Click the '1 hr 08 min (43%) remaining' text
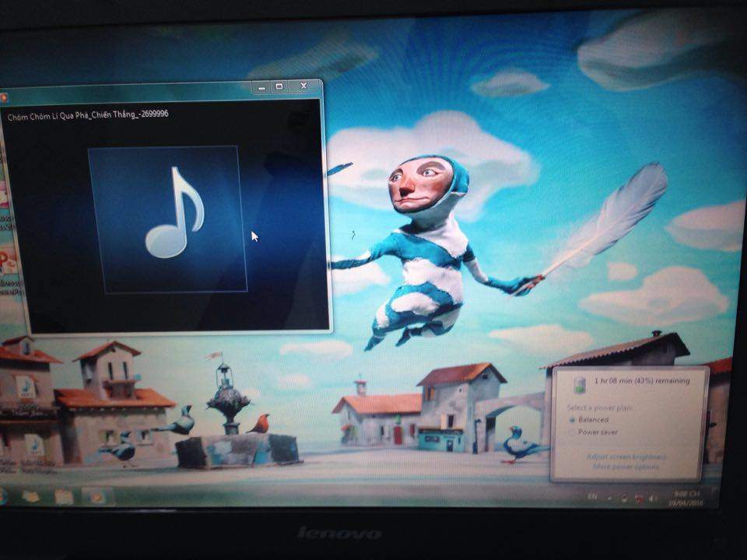Image resolution: width=747 pixels, height=560 pixels. pyautogui.click(x=642, y=380)
